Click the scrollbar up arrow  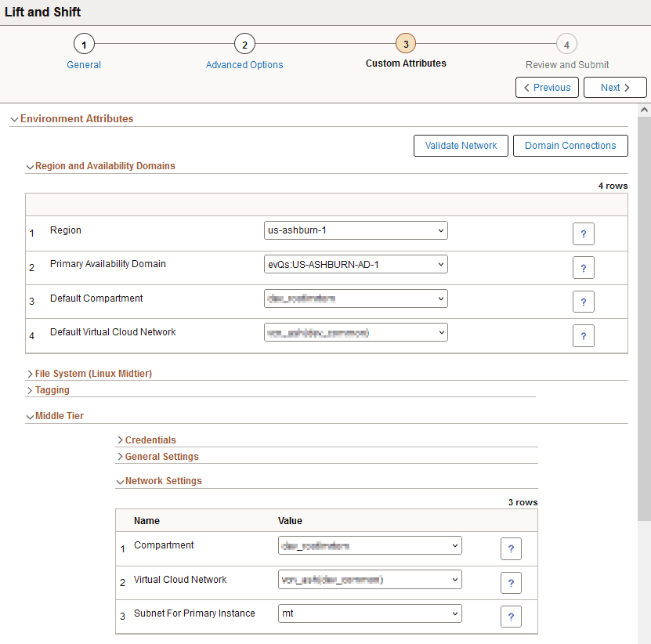(x=644, y=110)
